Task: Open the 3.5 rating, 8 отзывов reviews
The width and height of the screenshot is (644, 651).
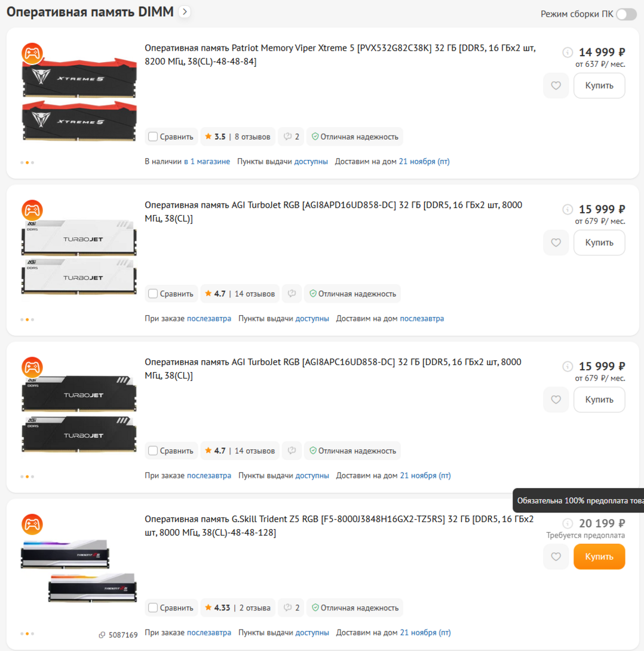Action: [x=238, y=137]
